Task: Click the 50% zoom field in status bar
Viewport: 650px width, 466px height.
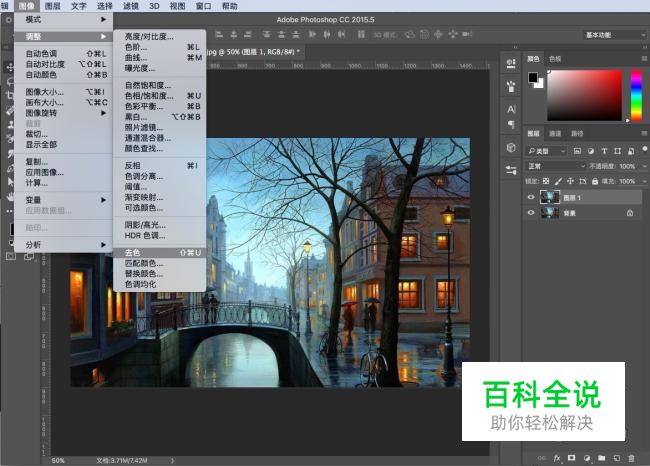Action: (58, 461)
